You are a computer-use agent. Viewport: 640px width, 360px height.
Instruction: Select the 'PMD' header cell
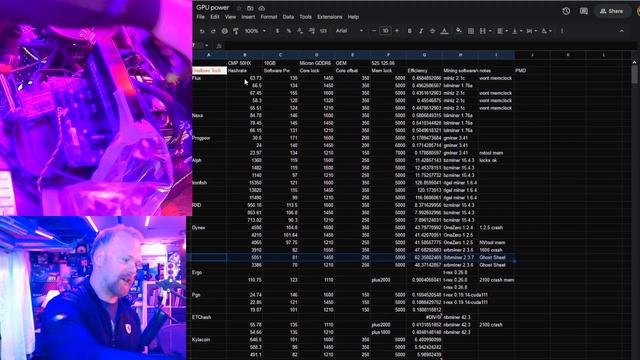tap(532, 71)
